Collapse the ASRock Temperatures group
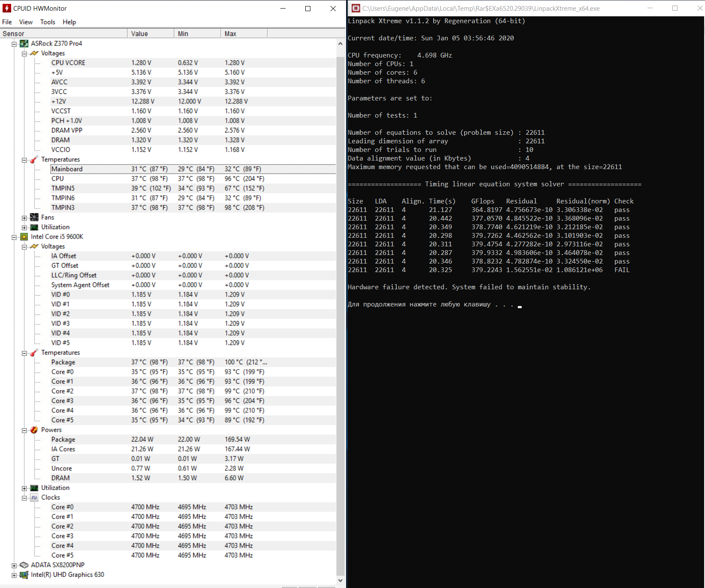The image size is (705, 588). point(24,160)
